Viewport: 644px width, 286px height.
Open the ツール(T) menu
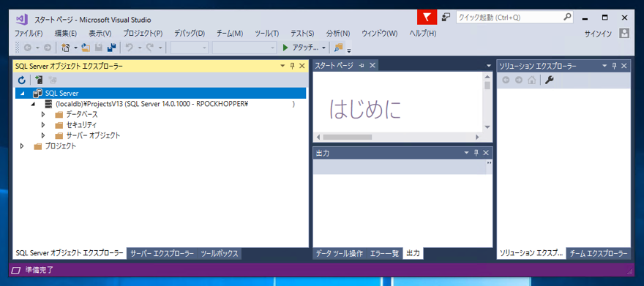[x=267, y=34]
